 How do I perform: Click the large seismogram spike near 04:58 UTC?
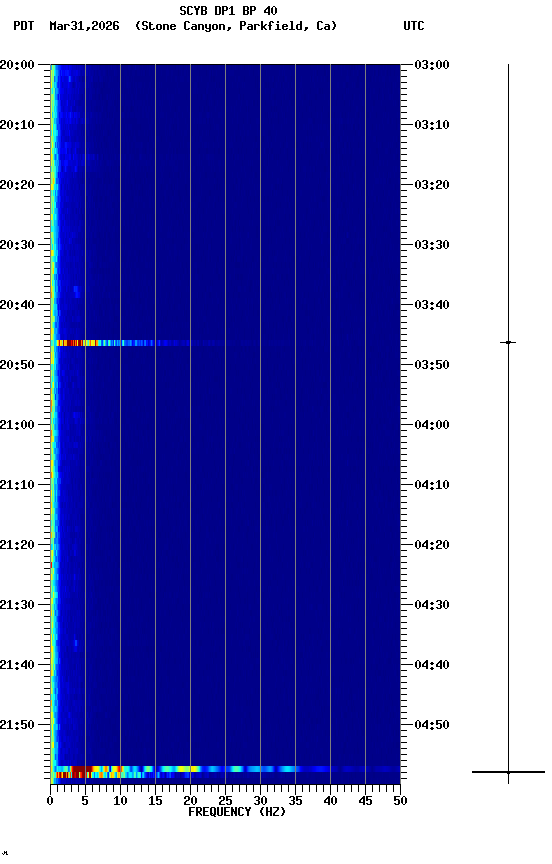coord(508,773)
